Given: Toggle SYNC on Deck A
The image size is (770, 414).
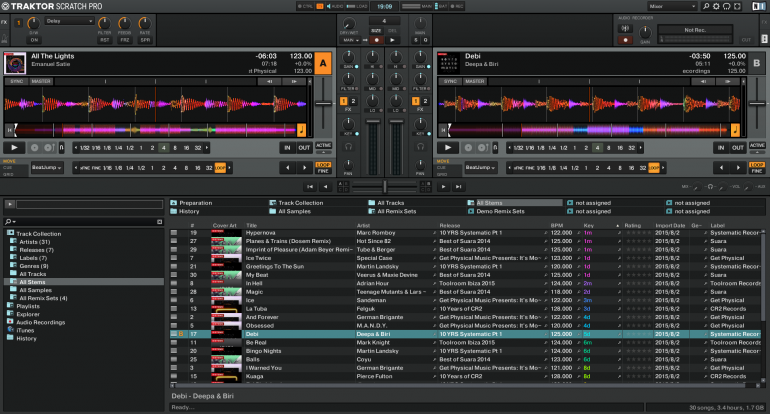Looking at the screenshot, I should (17, 82).
